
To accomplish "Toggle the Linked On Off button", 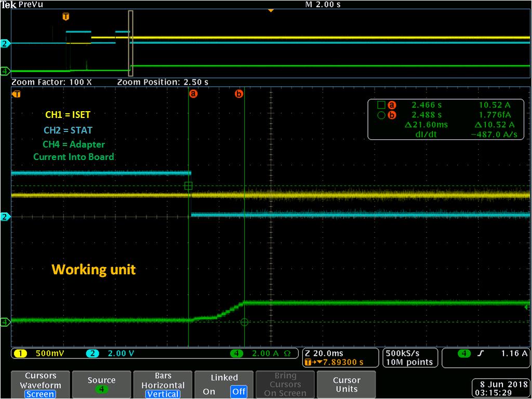I will [x=224, y=385].
